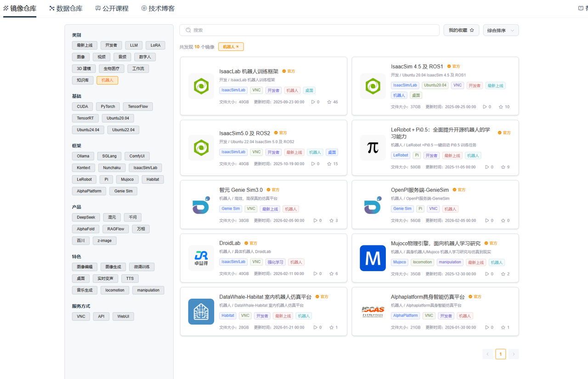Toggle the LLM category filter
The height and width of the screenshot is (379, 588).
134,45
